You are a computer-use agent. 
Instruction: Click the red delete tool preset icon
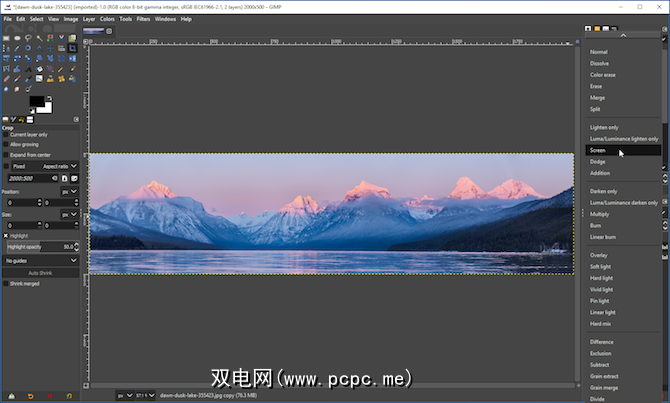(x=50, y=396)
